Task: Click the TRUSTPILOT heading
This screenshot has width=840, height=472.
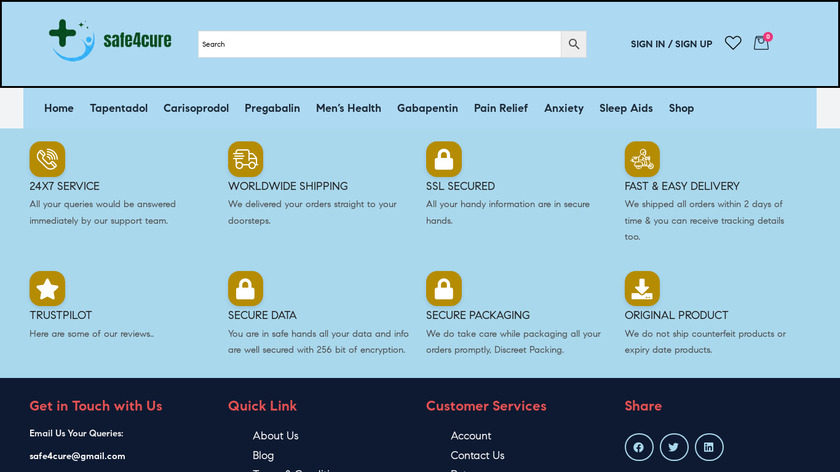Action: click(61, 316)
